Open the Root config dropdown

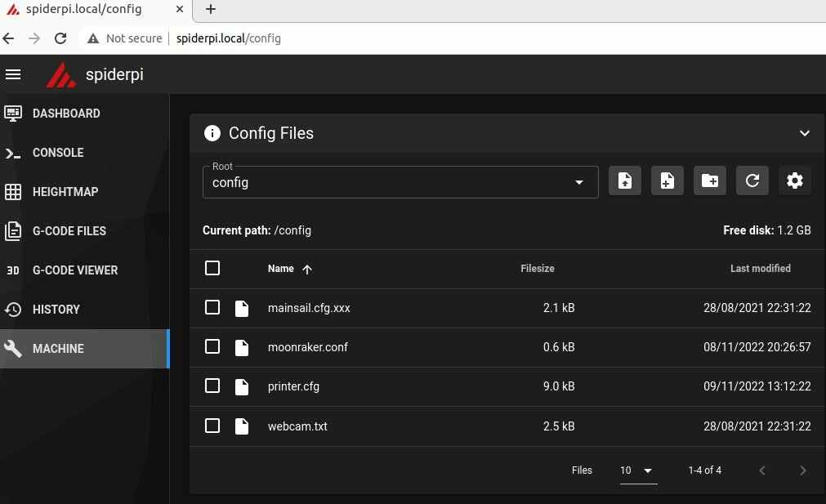[400, 182]
